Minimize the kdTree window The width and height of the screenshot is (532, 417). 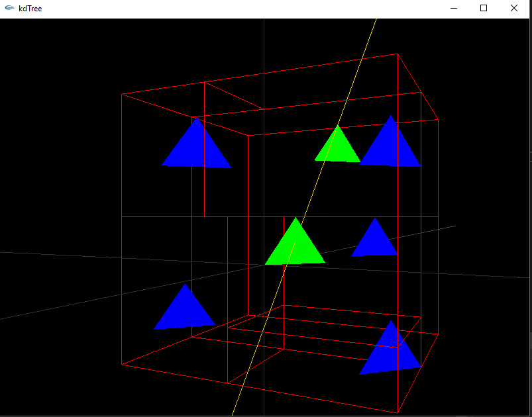point(454,9)
